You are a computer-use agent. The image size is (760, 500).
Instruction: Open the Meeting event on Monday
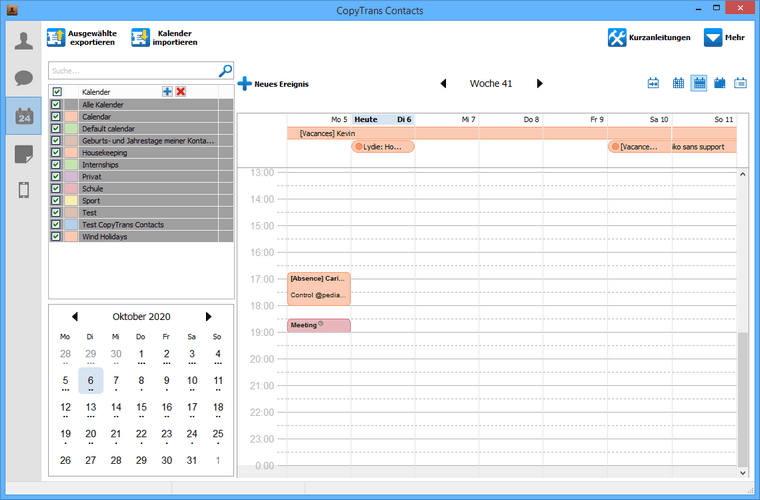point(318,325)
